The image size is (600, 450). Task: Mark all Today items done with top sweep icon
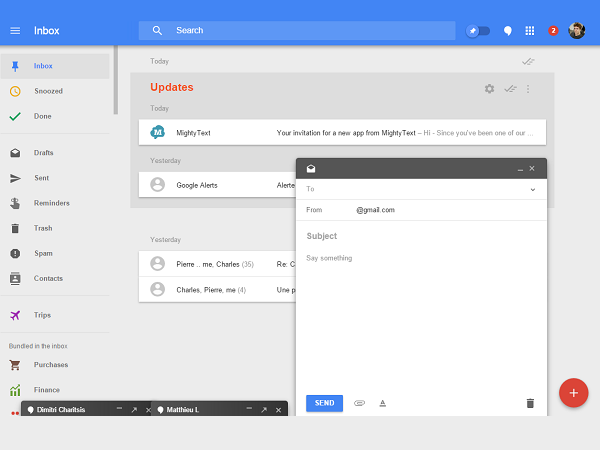[528, 61]
